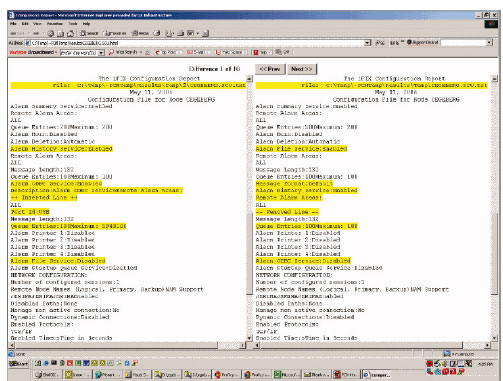Image resolution: width=503 pixels, height=381 pixels.
Task: Click the Next >> difference button
Action: tap(302, 69)
